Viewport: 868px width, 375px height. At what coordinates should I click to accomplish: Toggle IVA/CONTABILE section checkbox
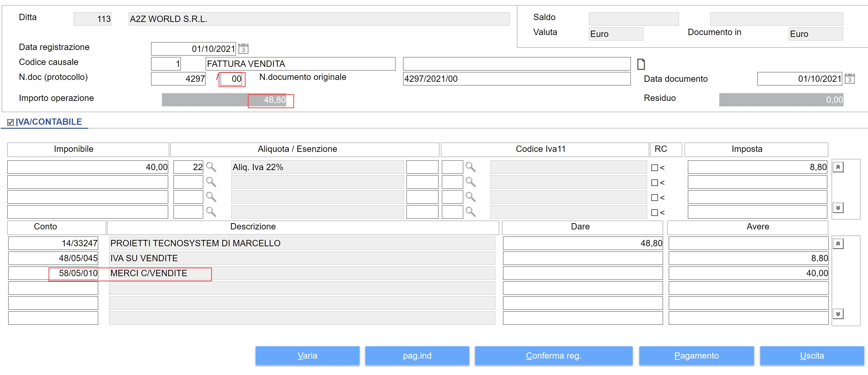pos(11,122)
